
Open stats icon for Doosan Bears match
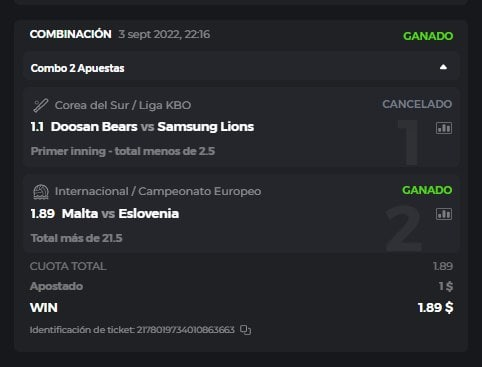tap(444, 128)
